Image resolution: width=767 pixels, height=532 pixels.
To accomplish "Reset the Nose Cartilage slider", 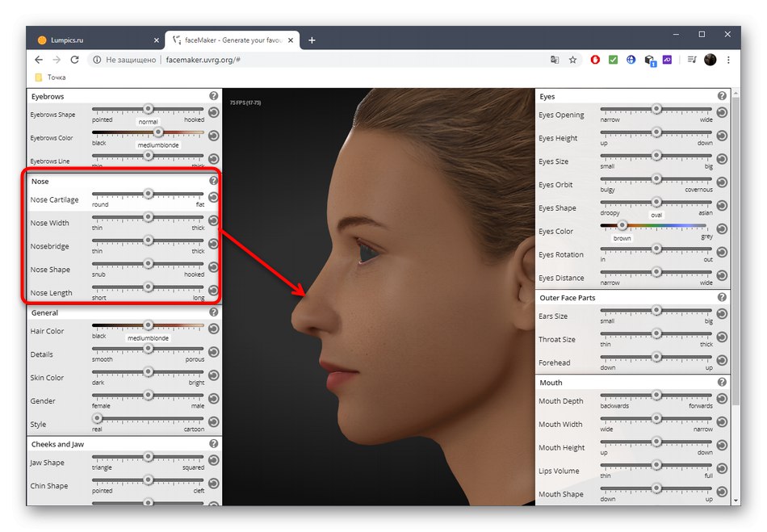I will coord(213,197).
